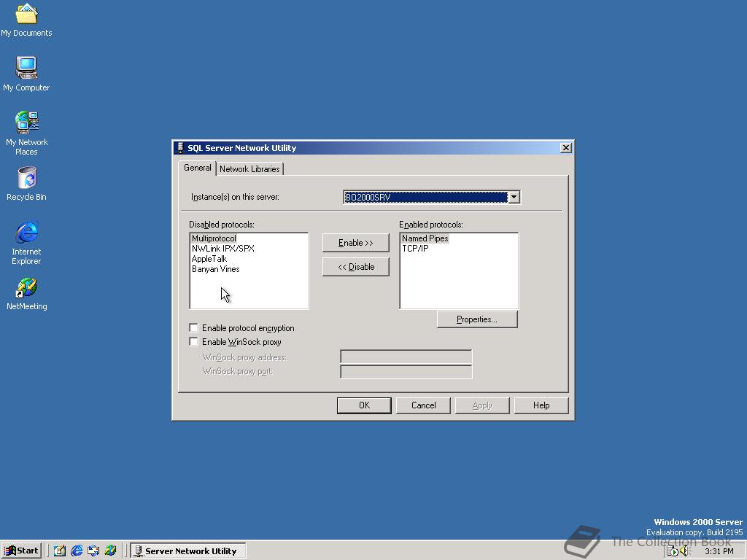Click Internet Explorer quick launch icon
The height and width of the screenshot is (560, 747).
[x=76, y=551]
